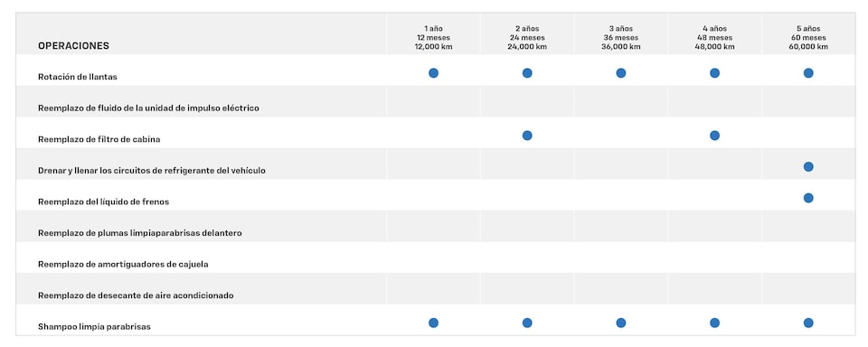
Task: Select the 1 año 12,000 km column header
Action: click(433, 38)
